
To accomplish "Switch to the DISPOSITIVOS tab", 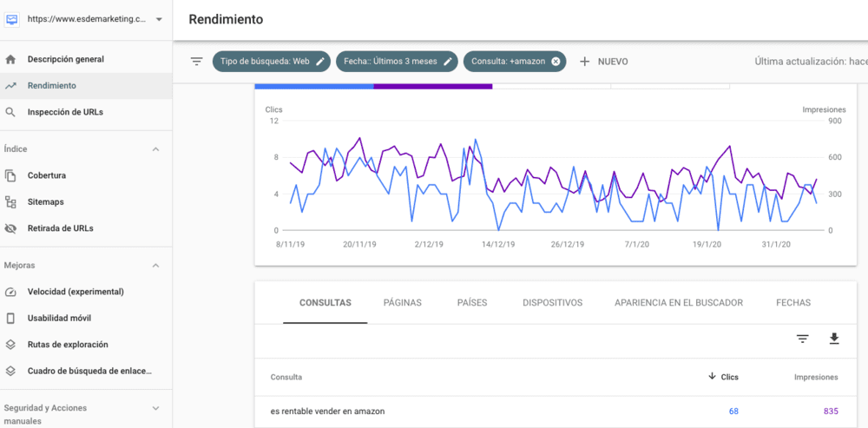I will pyautogui.click(x=552, y=303).
